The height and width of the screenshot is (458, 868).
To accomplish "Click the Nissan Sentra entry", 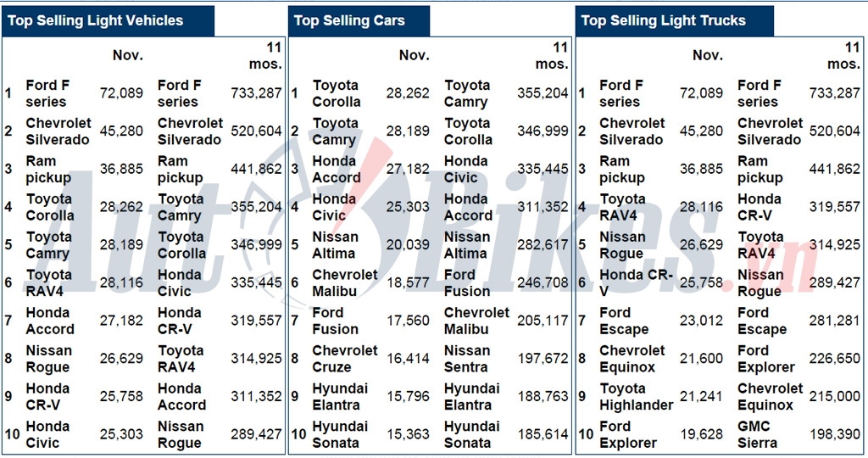I will (467, 359).
